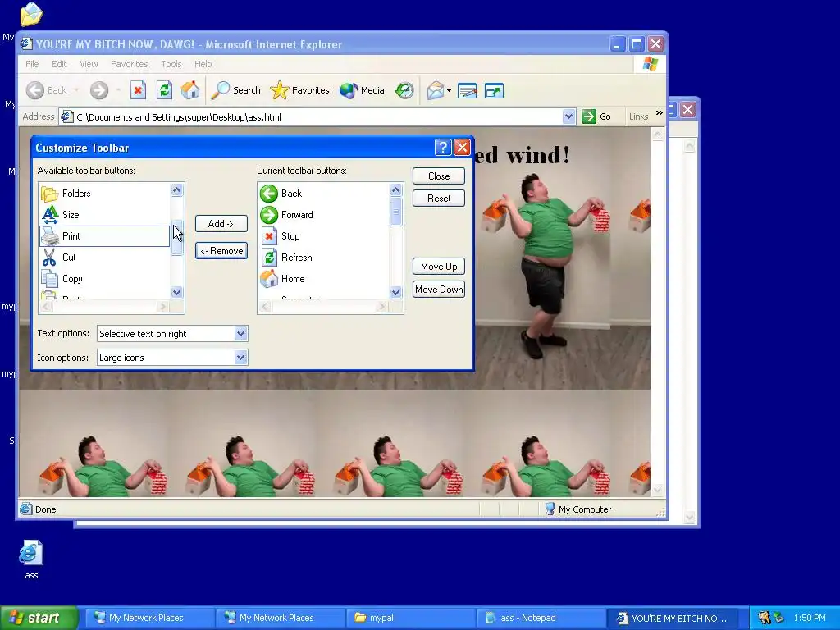Image resolution: width=840 pixels, height=630 pixels.
Task: Click the Close button in dialog
Action: pyautogui.click(x=439, y=176)
